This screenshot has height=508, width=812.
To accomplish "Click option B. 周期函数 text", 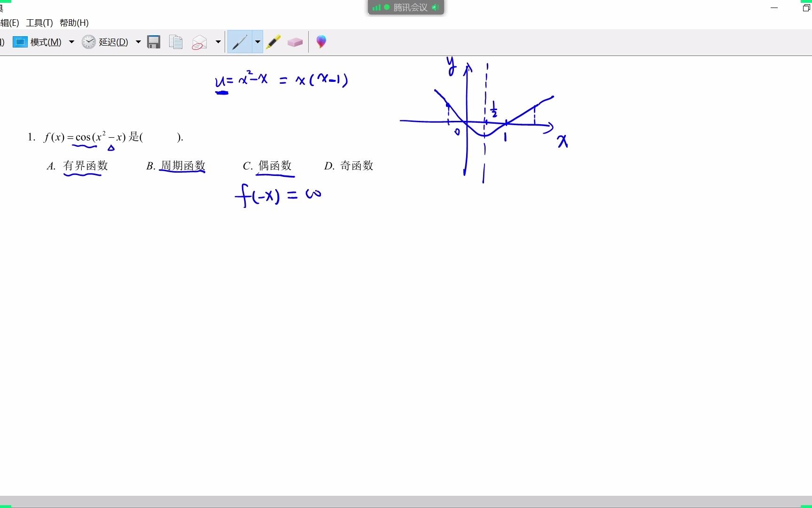I will tap(176, 166).
